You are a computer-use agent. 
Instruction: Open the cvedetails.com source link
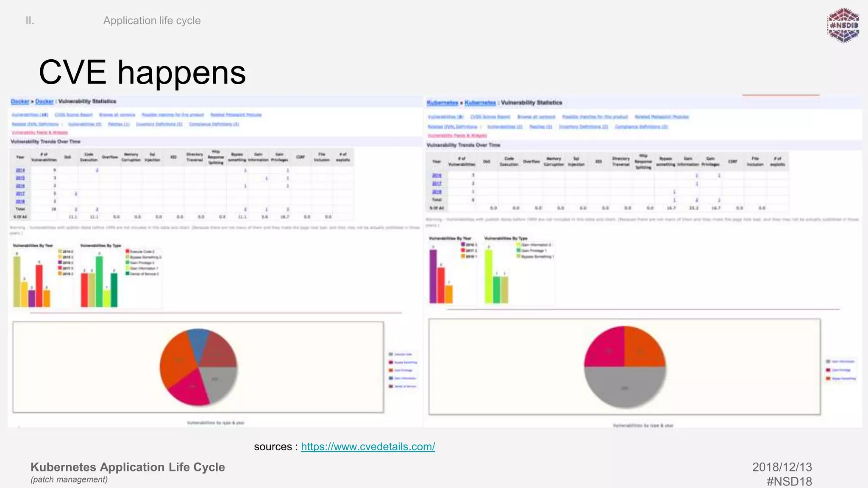(368, 446)
